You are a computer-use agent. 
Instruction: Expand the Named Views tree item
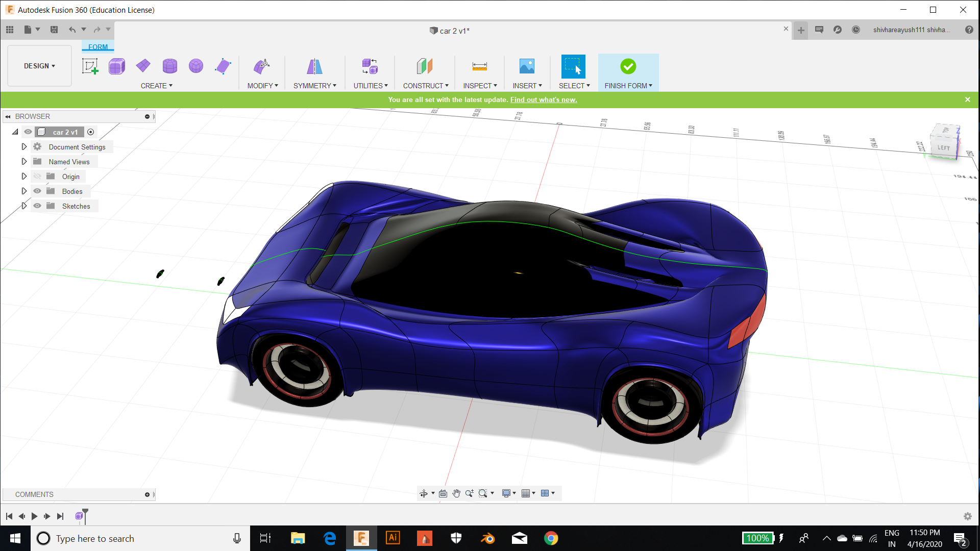[x=24, y=161]
